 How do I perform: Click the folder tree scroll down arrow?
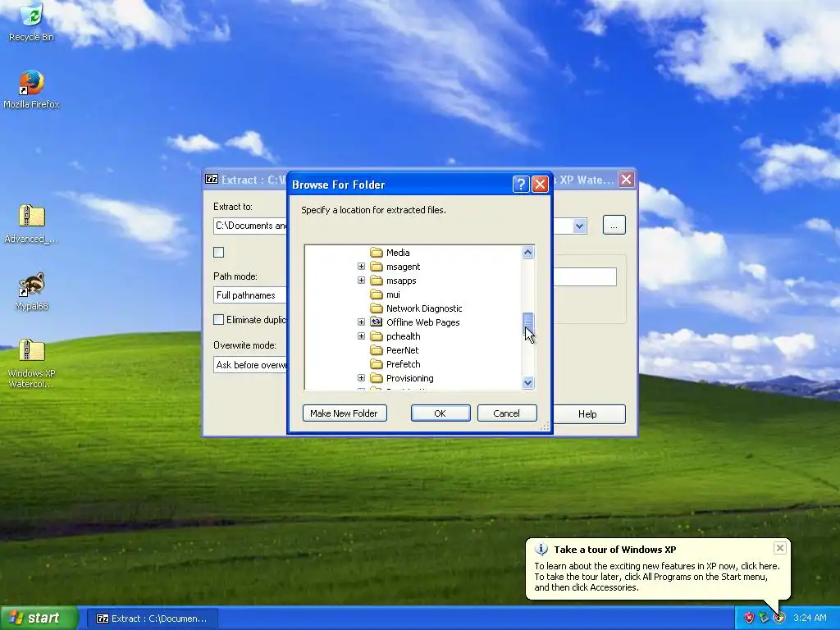[x=527, y=382]
